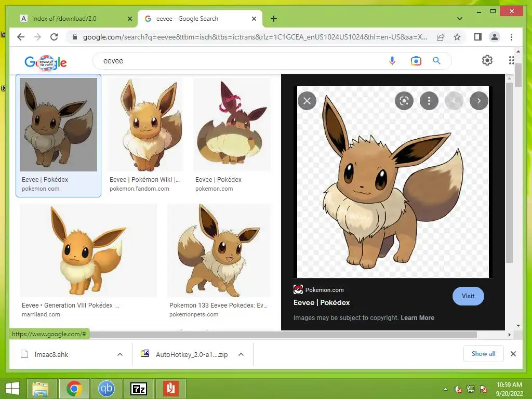
Task: Select the pokemonpets.com Eevee thumbnail
Action: click(x=219, y=250)
